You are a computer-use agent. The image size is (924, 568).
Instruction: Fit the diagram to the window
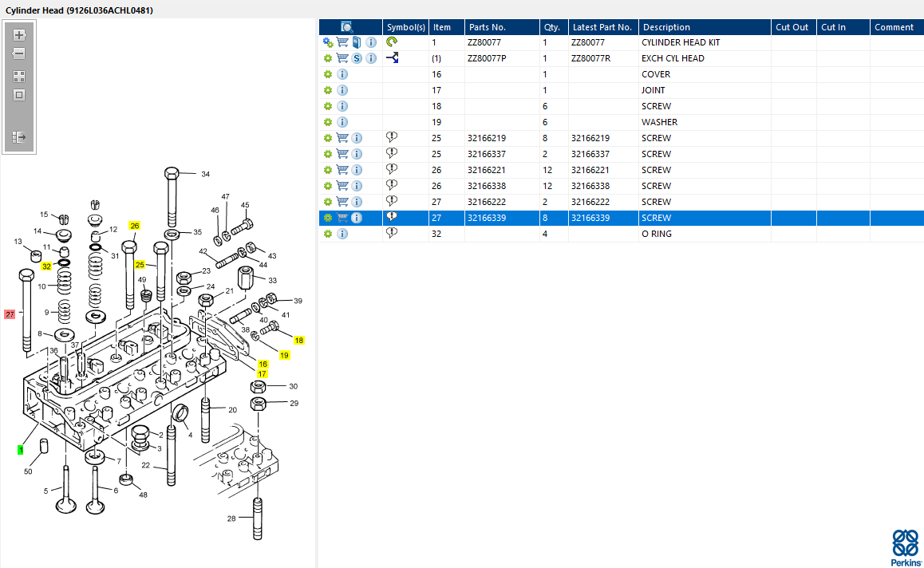coord(19,95)
